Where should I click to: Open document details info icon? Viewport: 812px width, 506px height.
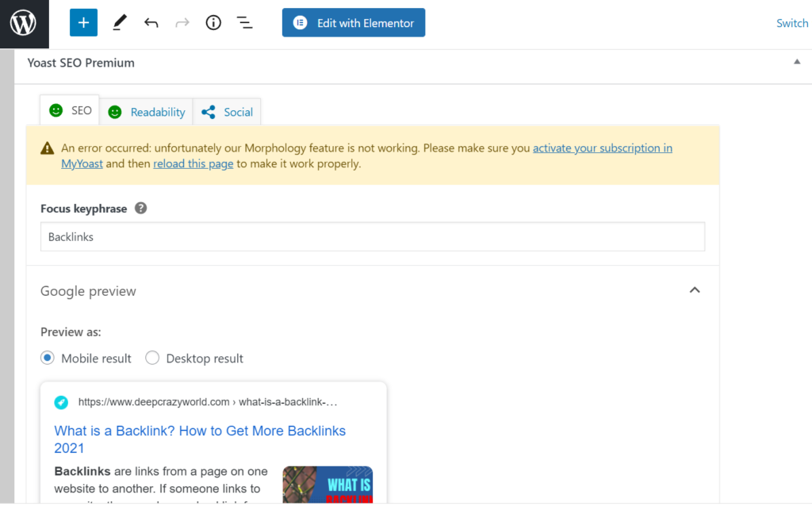[x=213, y=23]
